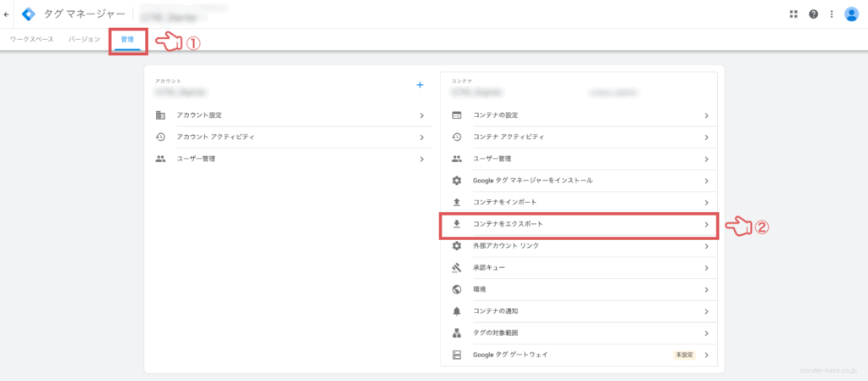Click the plus icon to create account

420,85
